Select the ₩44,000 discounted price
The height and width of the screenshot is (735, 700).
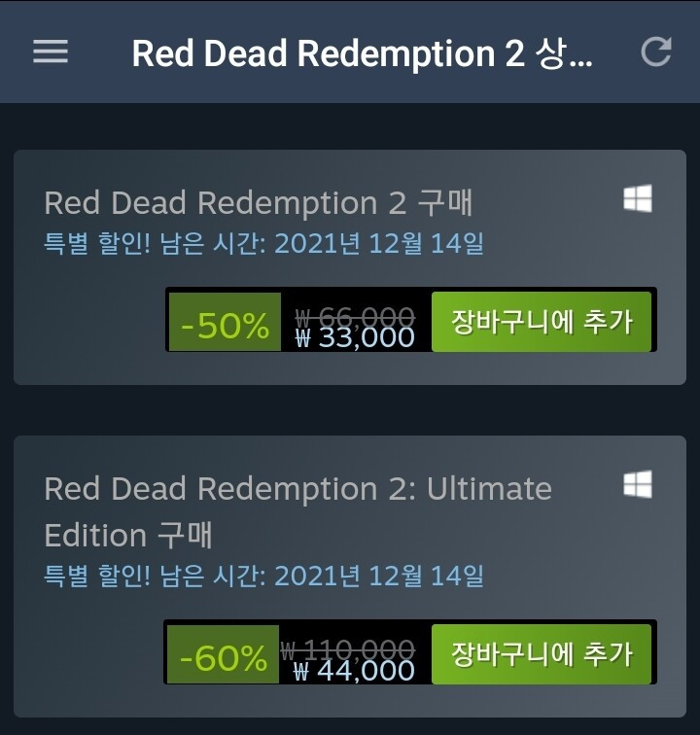[354, 670]
